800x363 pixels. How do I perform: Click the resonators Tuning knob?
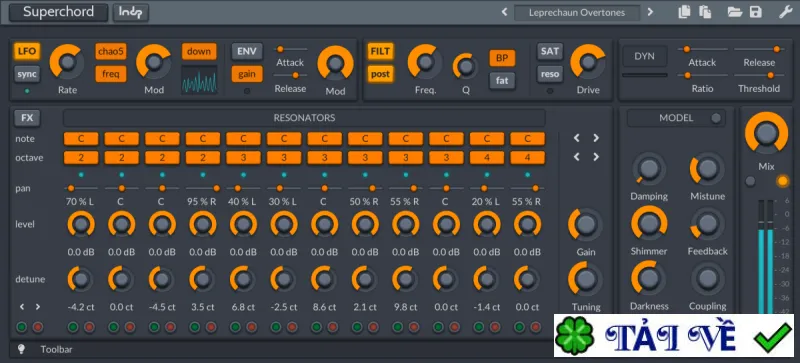click(x=585, y=278)
